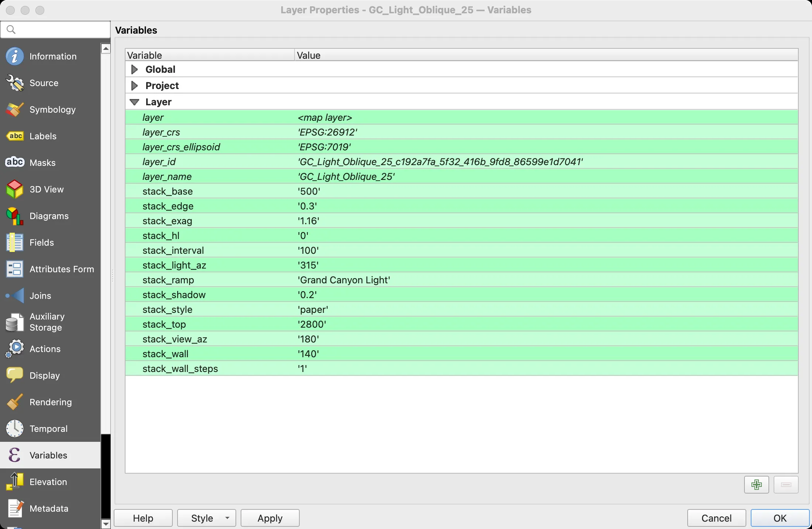Focus the sidebar search field

tap(55, 30)
